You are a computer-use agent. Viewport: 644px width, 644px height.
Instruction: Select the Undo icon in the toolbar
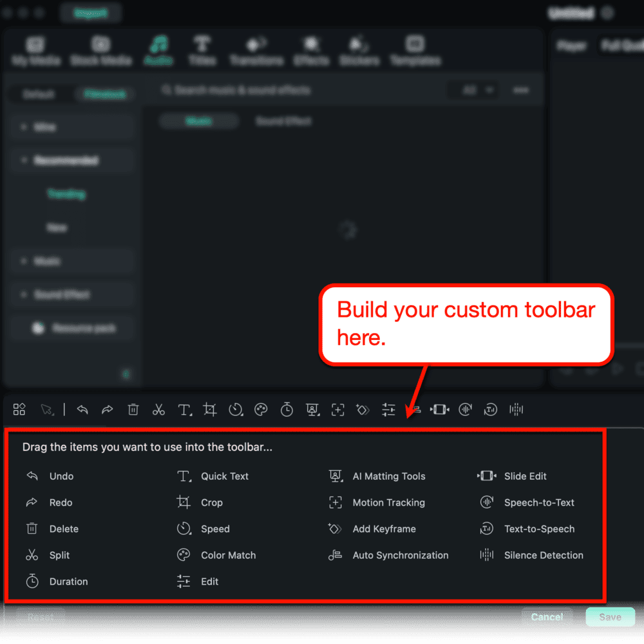click(32, 476)
